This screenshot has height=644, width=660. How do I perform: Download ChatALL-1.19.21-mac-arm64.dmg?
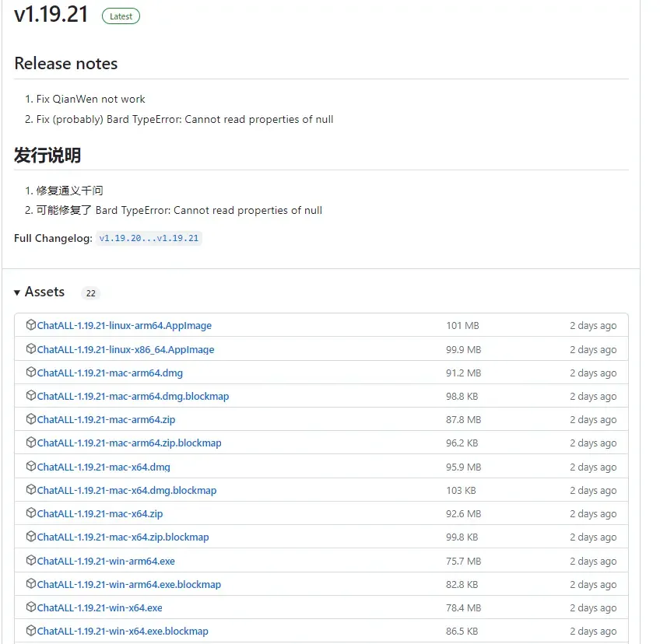(x=110, y=373)
